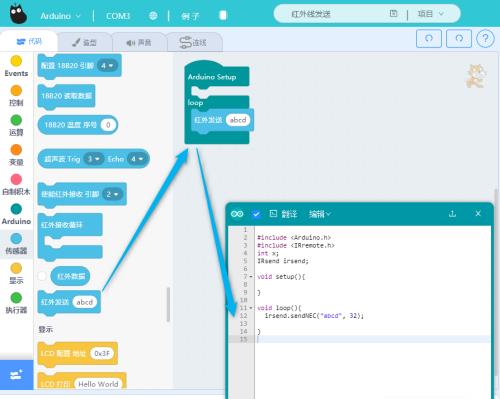The width and height of the screenshot is (500, 399).
Task: Click the 0 value in 18B20 温度 block
Action: tap(108, 125)
